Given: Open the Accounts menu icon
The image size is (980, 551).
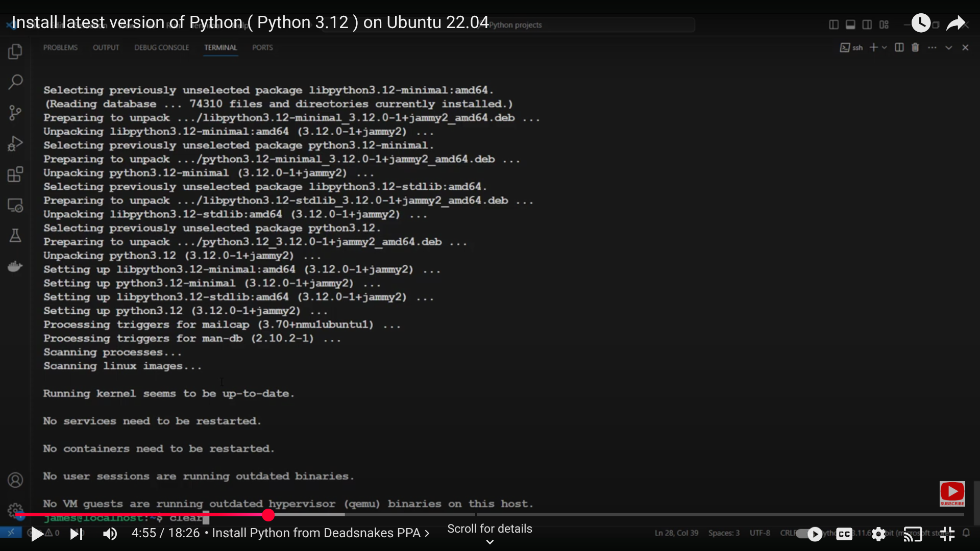Looking at the screenshot, I should point(15,480).
